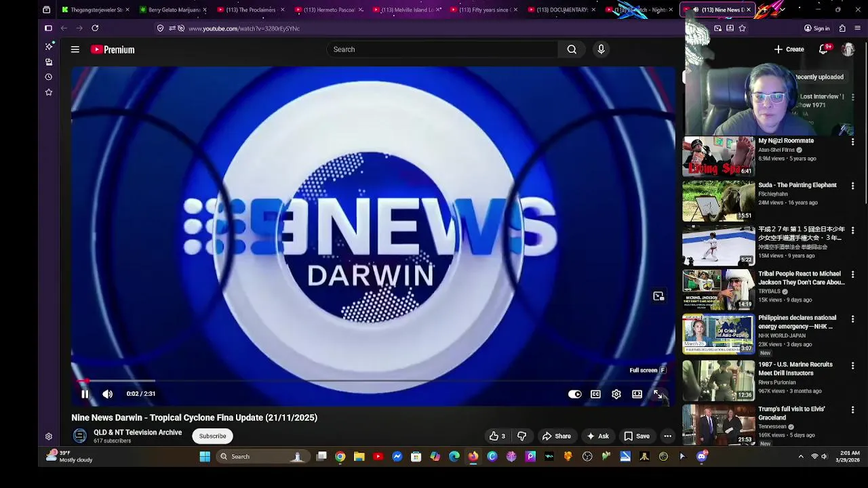The height and width of the screenshot is (488, 868).
Task: Switch to Hermeto Pascoal browser tab
Action: [x=328, y=9]
